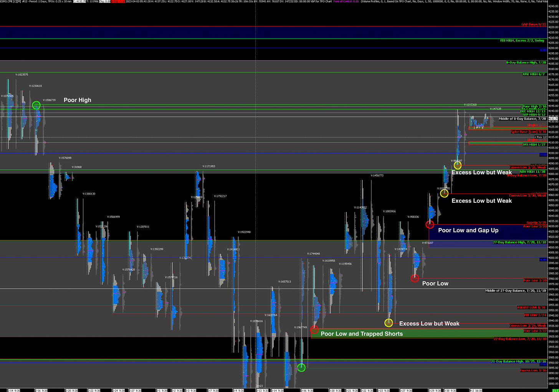Image resolution: width=559 pixels, height=392 pixels.
Task: Click the current price box 4132.75 on the scale
Action: [553, 119]
